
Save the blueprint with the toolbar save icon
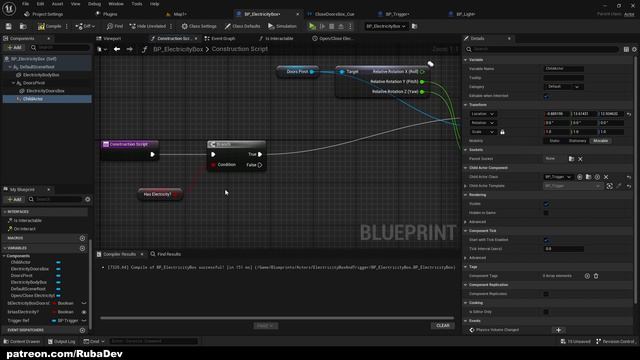pyautogui.click(x=8, y=26)
